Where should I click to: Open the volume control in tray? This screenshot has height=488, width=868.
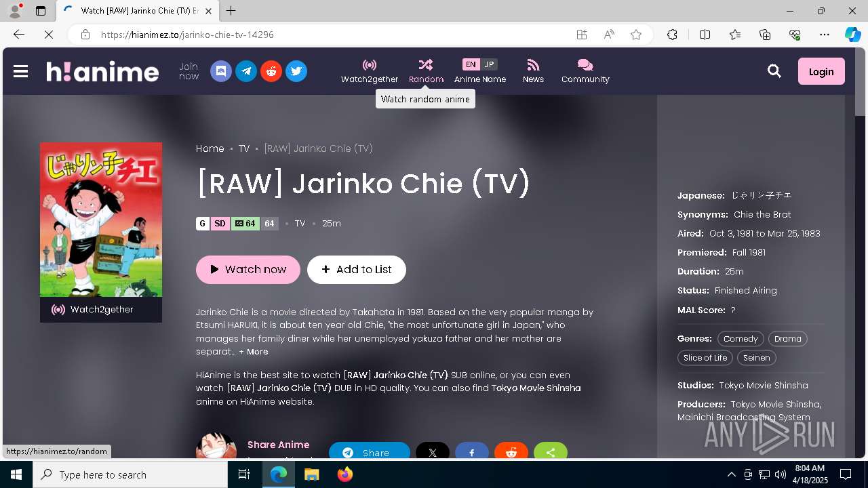(780, 474)
